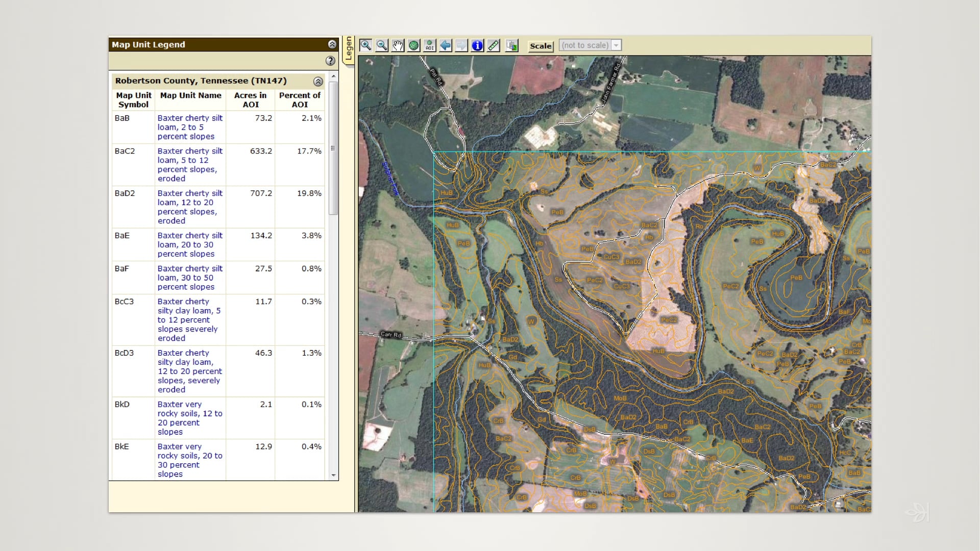Open the Baxter cherty silt loam 2 to 5 link

tap(190, 128)
